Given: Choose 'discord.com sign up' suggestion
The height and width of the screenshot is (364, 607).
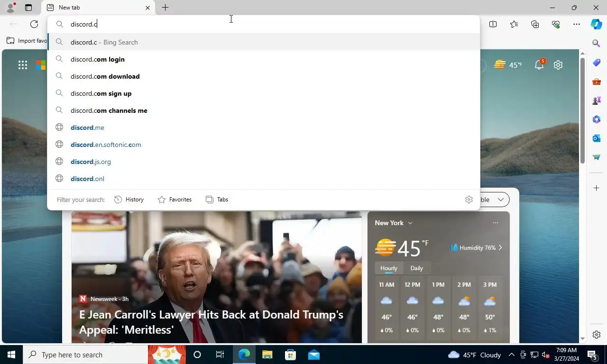Looking at the screenshot, I should click(264, 93).
